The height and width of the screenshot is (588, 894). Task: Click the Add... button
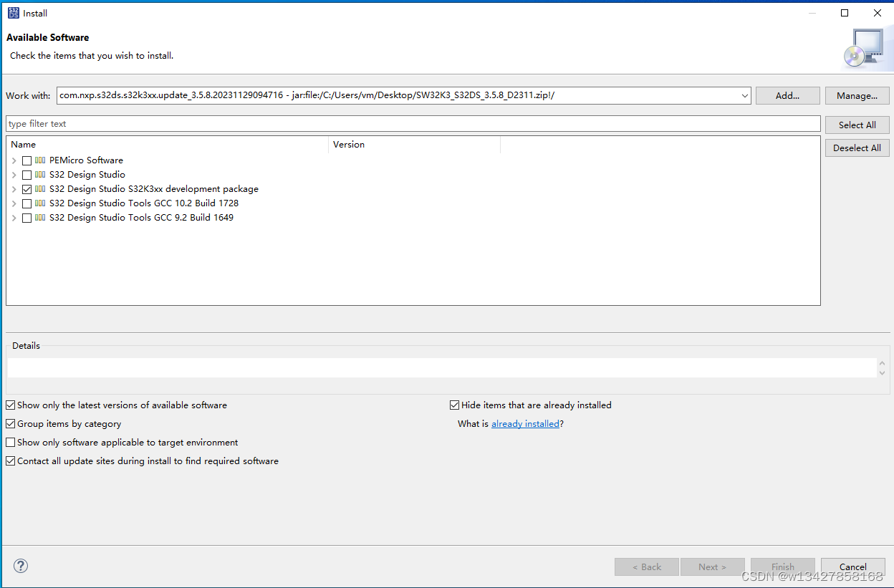point(787,95)
